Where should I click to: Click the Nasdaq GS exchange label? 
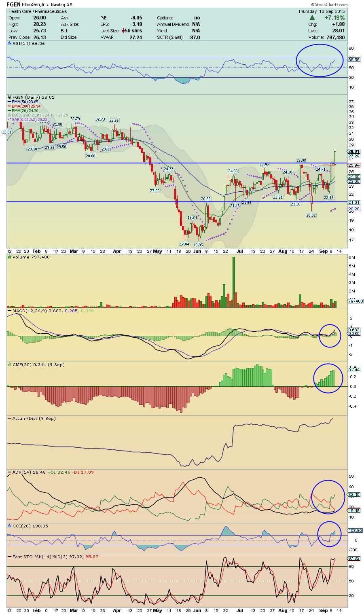click(x=62, y=4)
